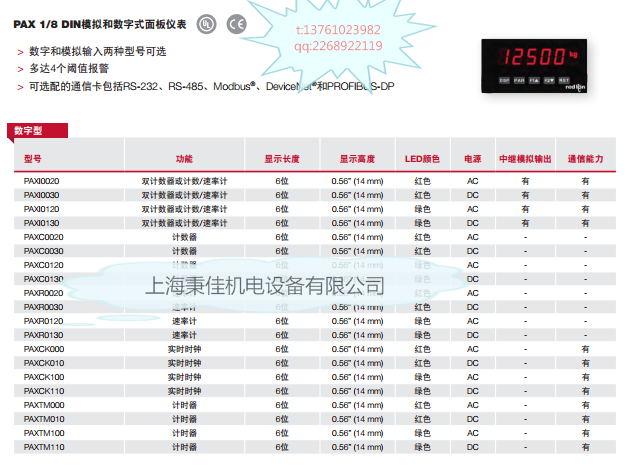Screen dimensions: 636x469
Task: Select model PAXC0120 in the table
Action: pos(43,265)
